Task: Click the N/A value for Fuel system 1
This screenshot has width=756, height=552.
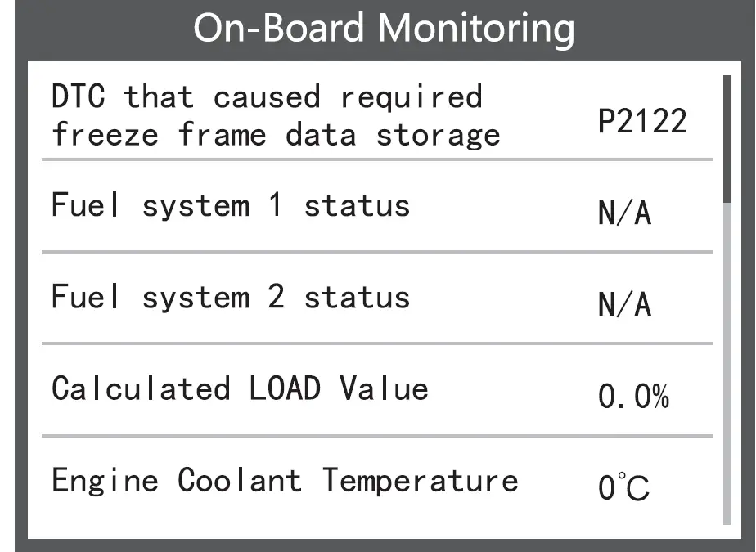Action: pos(625,214)
